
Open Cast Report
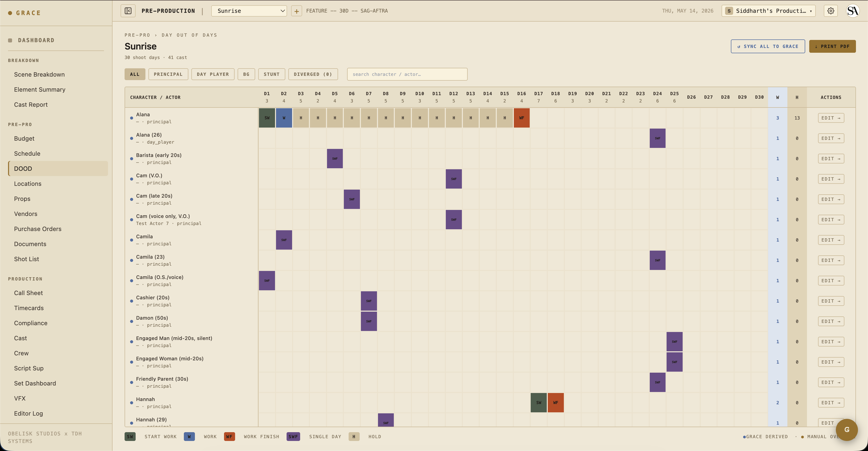pos(31,105)
